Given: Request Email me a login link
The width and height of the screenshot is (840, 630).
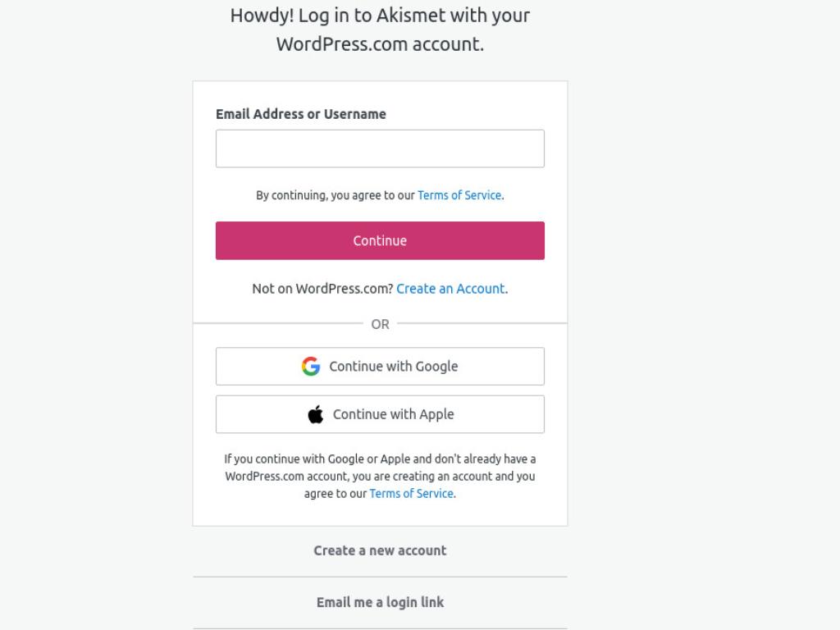Looking at the screenshot, I should tap(380, 602).
